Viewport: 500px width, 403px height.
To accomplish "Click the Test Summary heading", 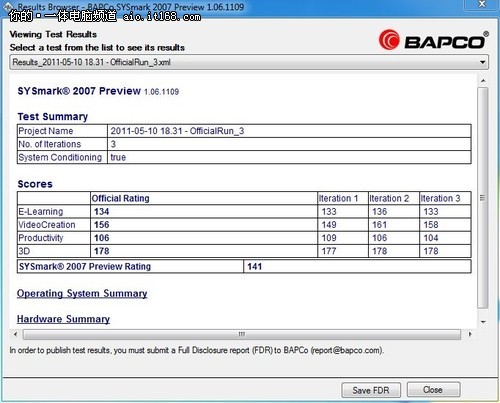I will tap(53, 117).
